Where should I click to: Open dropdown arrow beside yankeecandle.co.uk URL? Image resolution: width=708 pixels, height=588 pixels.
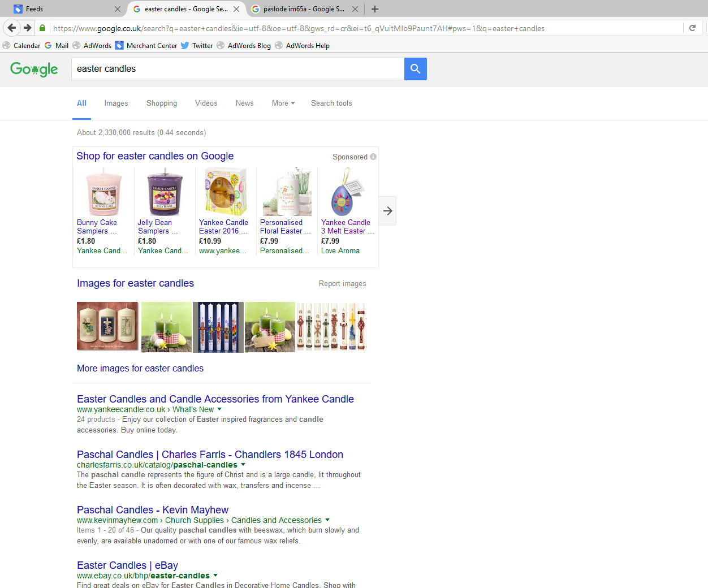tap(219, 409)
